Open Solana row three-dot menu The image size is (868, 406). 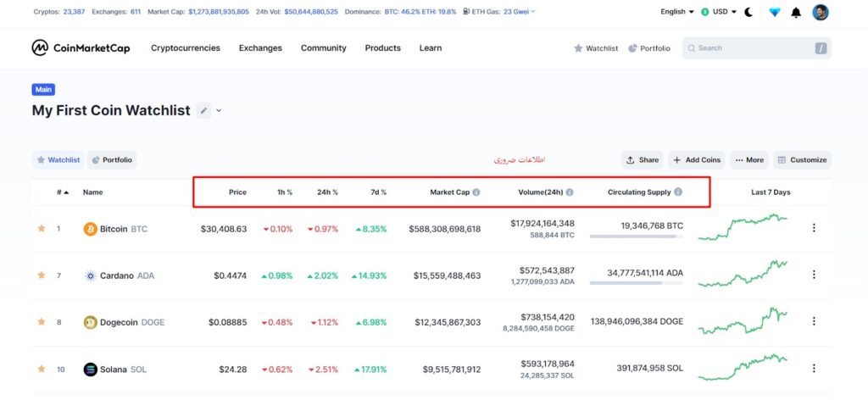coord(813,369)
